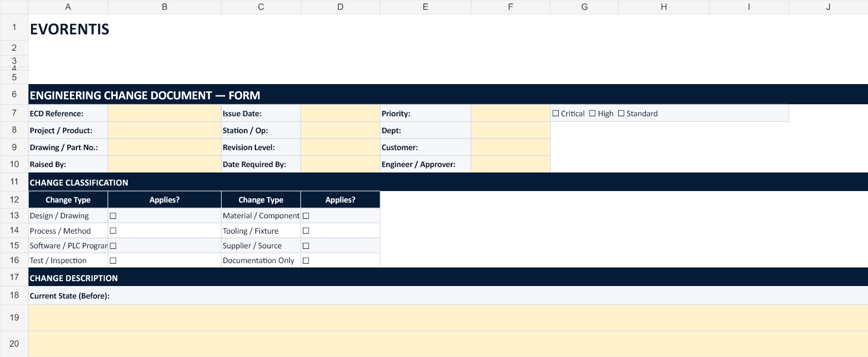The width and height of the screenshot is (868, 357).
Task: Select the Station / Op: label cell
Action: click(x=261, y=130)
